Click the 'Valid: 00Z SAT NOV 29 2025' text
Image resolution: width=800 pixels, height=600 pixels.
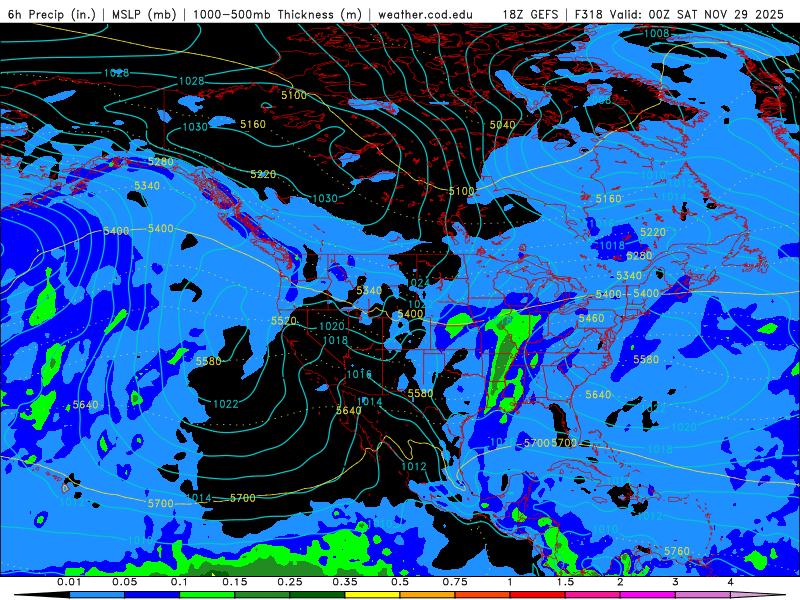click(x=696, y=14)
